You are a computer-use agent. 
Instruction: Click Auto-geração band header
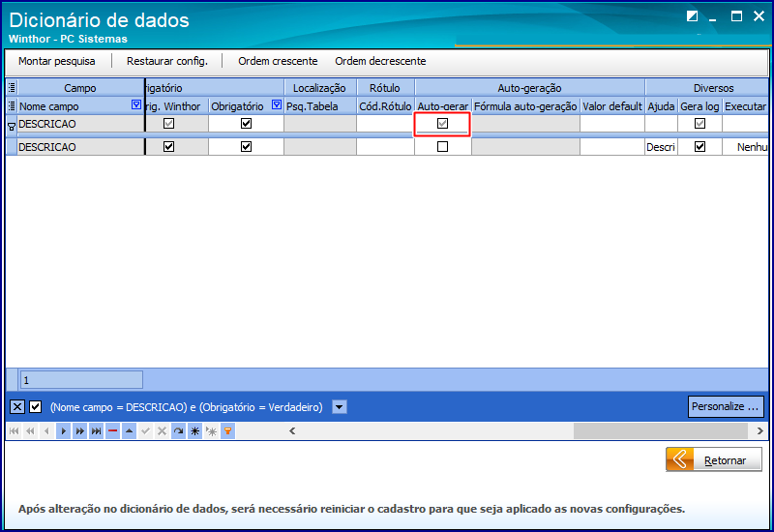pyautogui.click(x=529, y=88)
